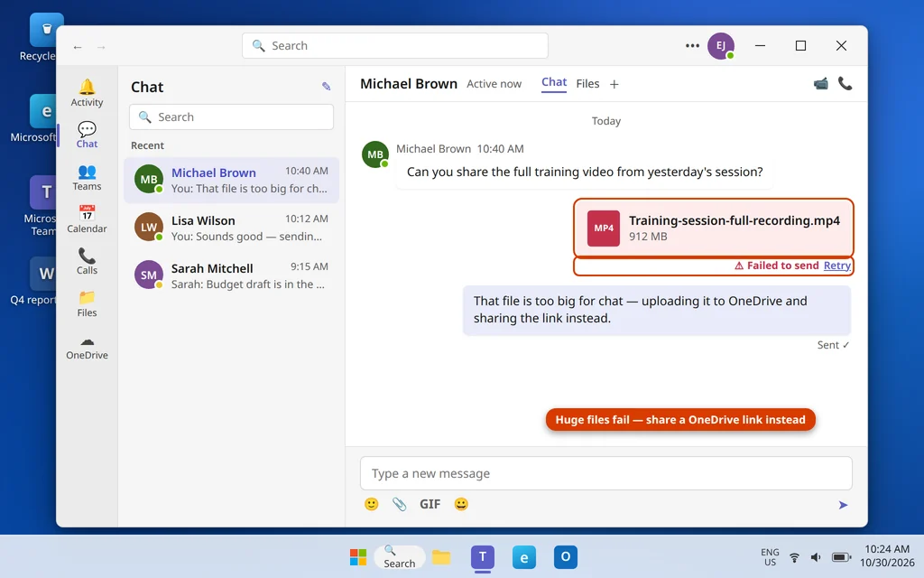Click the MP4 file type icon
Image resolution: width=924 pixels, height=578 pixels.
(x=604, y=228)
